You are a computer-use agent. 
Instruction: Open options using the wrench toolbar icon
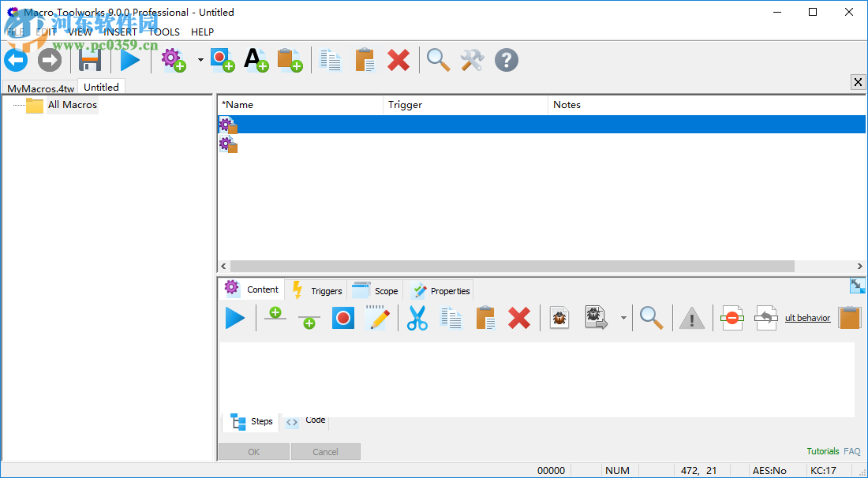[x=472, y=59]
